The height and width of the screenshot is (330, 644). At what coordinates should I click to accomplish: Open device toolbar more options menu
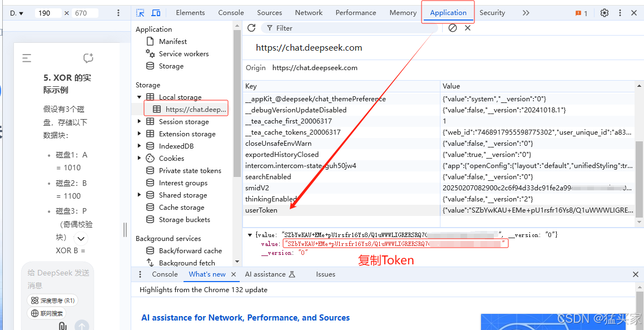[x=118, y=13]
